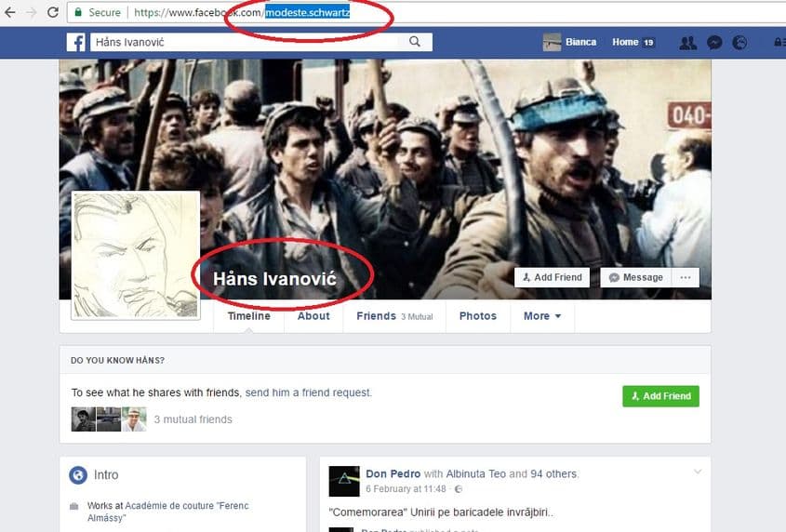Open the first mutual friend thumbnail
786x532 pixels.
click(x=83, y=419)
